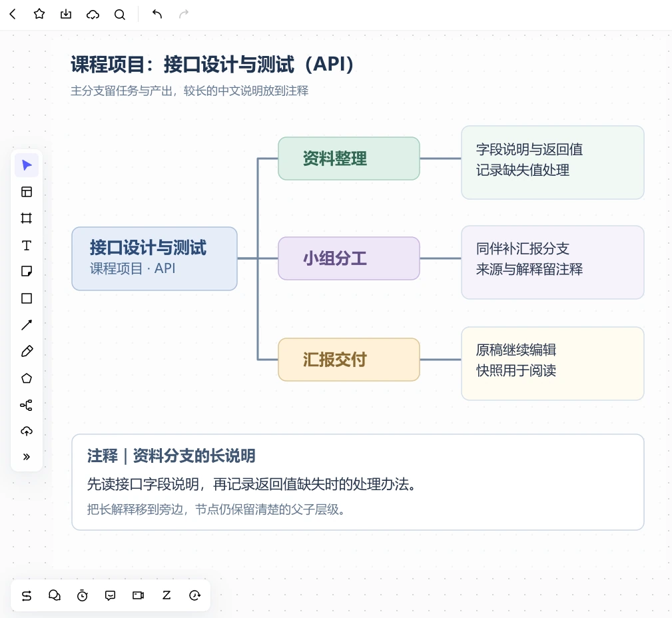Select the pointer selection tool
The image size is (672, 618).
[x=27, y=165]
